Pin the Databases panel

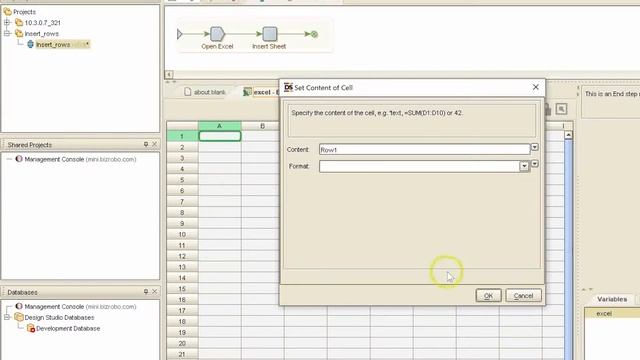click(146, 291)
